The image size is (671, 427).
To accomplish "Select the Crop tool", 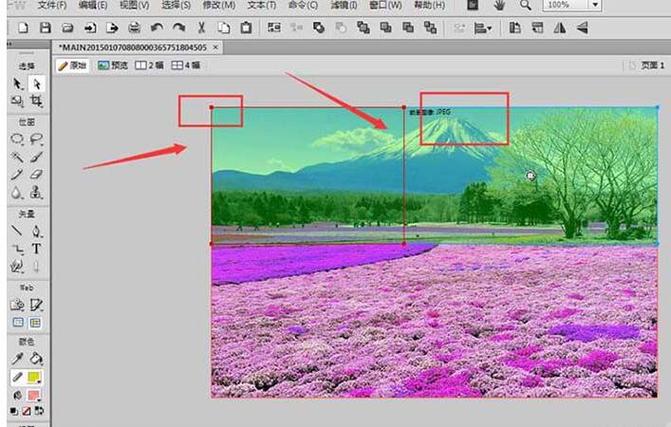I will 36,101.
